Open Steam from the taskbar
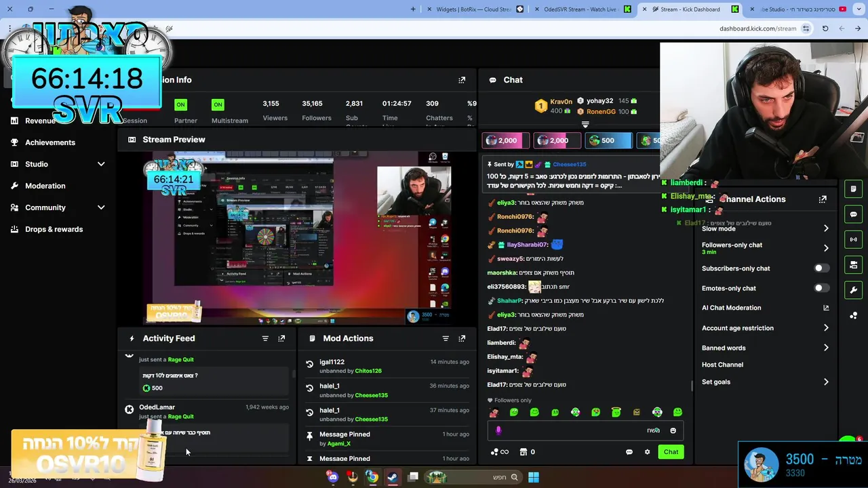The height and width of the screenshot is (488, 868). click(392, 477)
